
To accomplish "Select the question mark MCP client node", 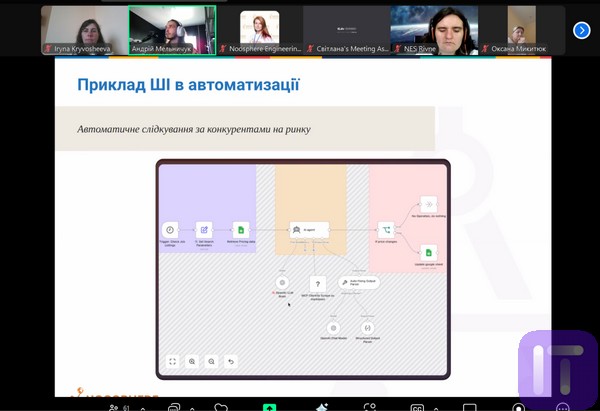I will [318, 284].
